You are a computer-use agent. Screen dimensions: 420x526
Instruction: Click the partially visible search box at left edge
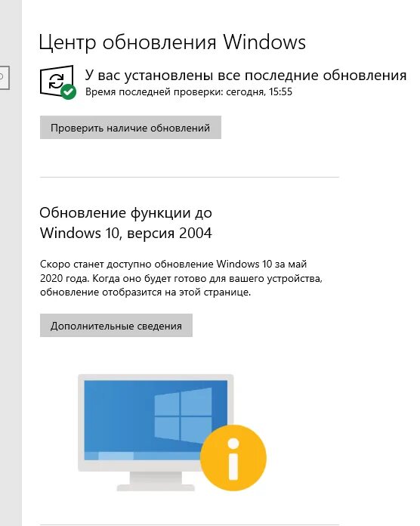click(x=5, y=78)
